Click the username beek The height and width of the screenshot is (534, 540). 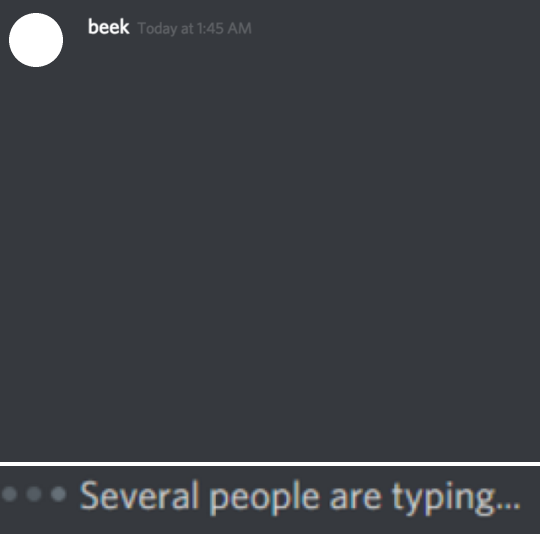tap(108, 27)
